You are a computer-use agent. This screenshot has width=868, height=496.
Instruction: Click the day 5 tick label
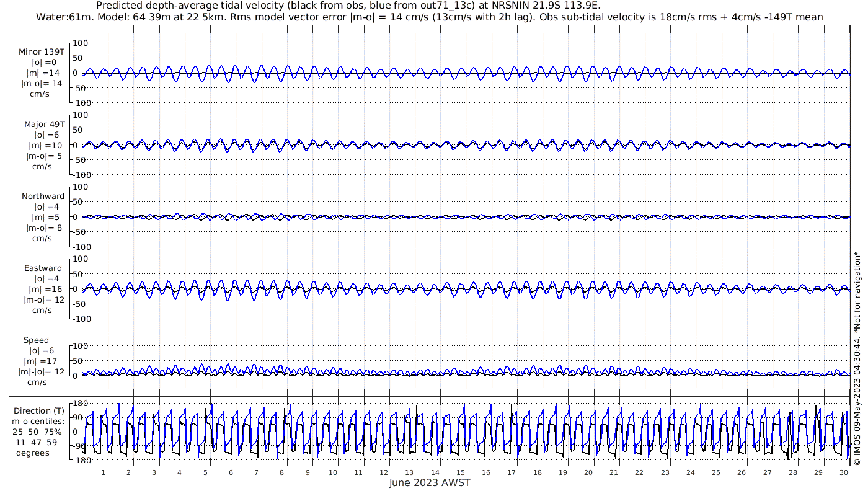(x=205, y=472)
